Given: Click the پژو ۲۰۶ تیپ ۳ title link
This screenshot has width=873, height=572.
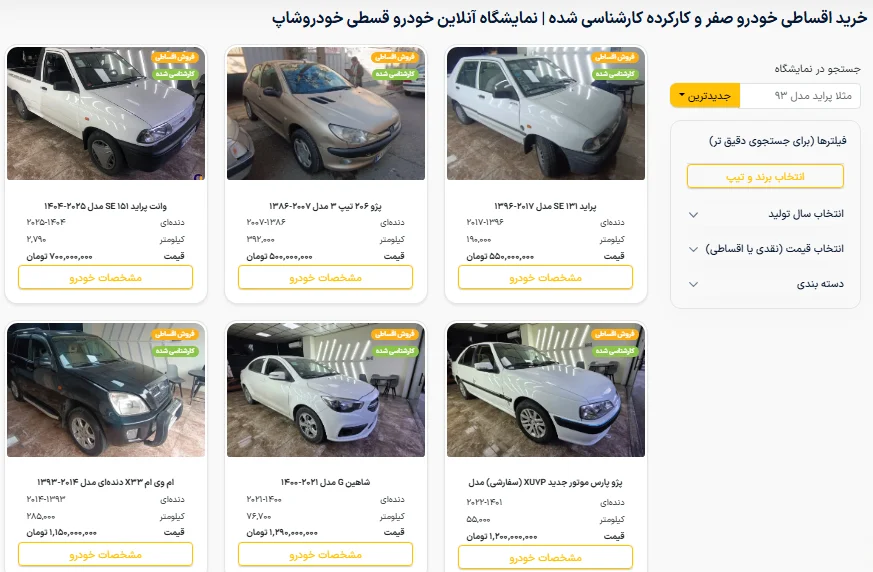Looking at the screenshot, I should coord(326,206).
